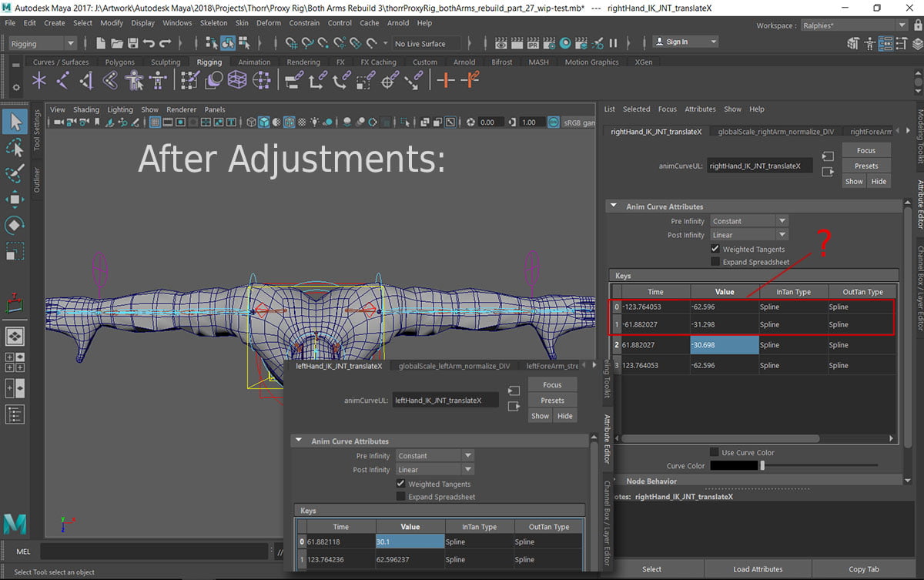This screenshot has width=924, height=580.
Task: Click the Lattice deformer shelf icon
Action: [239, 80]
